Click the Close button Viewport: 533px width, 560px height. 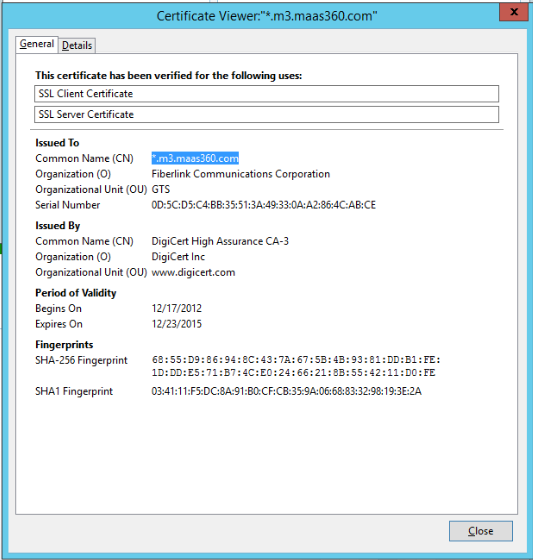point(480,531)
